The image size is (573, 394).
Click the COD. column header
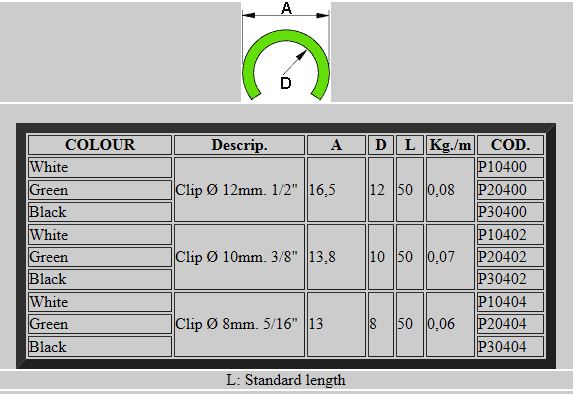coord(510,145)
